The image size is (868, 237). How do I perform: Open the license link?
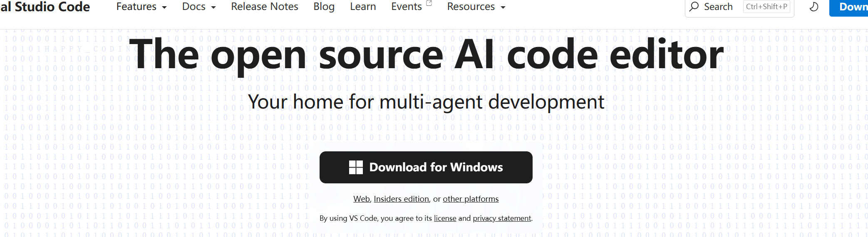[x=445, y=218]
